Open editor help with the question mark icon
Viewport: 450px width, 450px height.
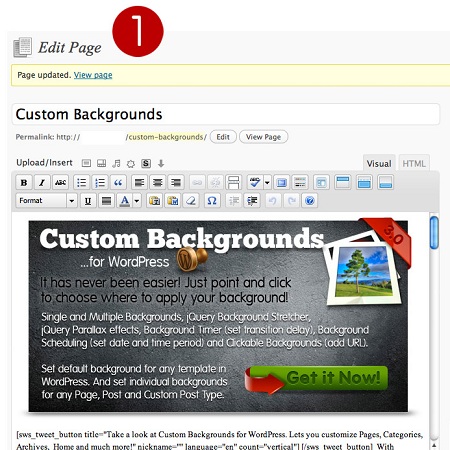tap(310, 201)
